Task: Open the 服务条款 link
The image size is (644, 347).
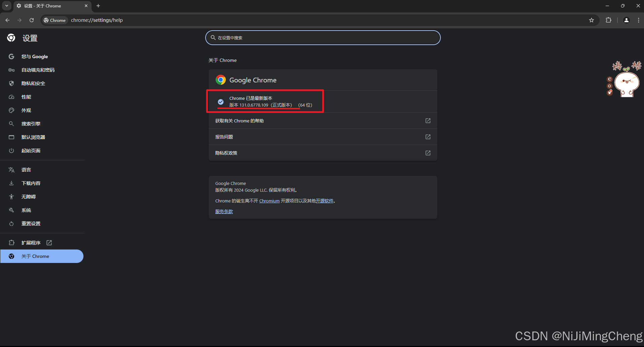Action: 224,211
